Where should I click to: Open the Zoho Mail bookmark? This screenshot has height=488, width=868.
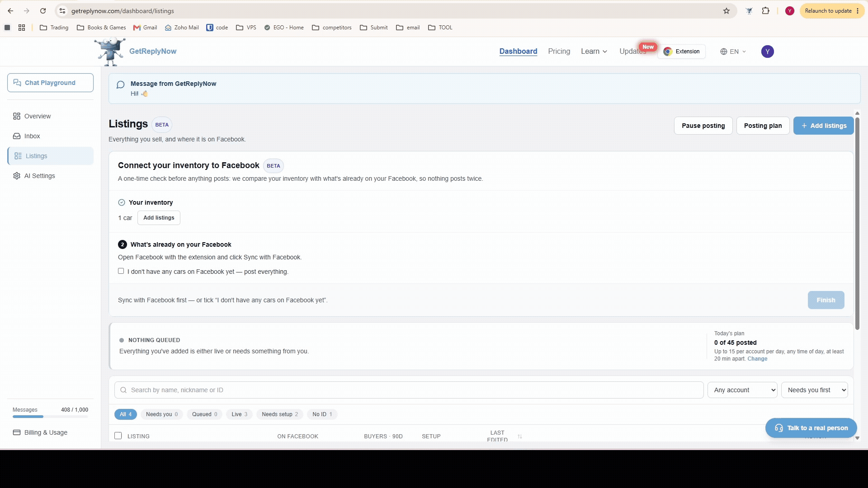(182, 28)
